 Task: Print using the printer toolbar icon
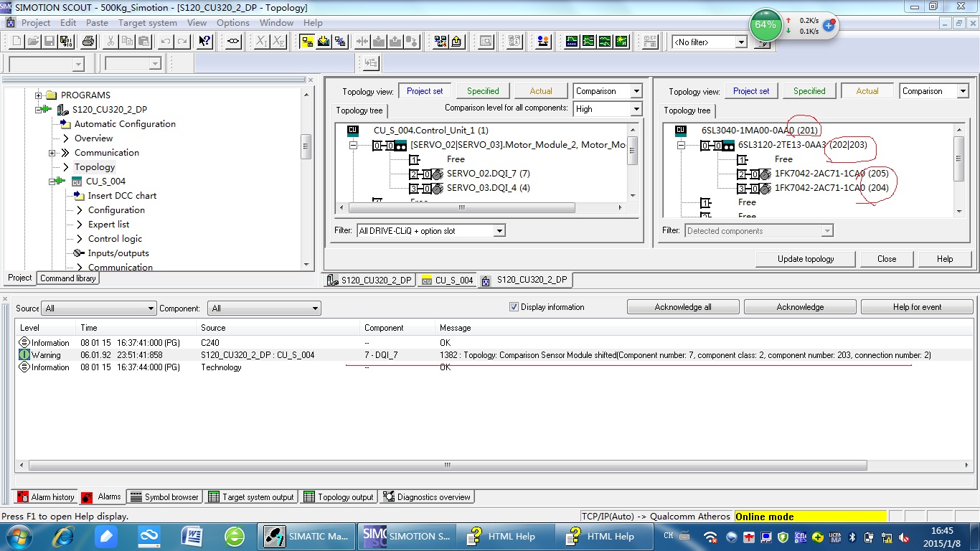pos(88,42)
